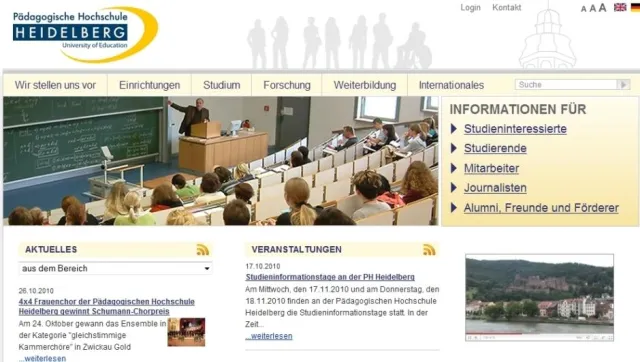Click into the Suche search field
Screen dimensions: 640x362
(566, 84)
